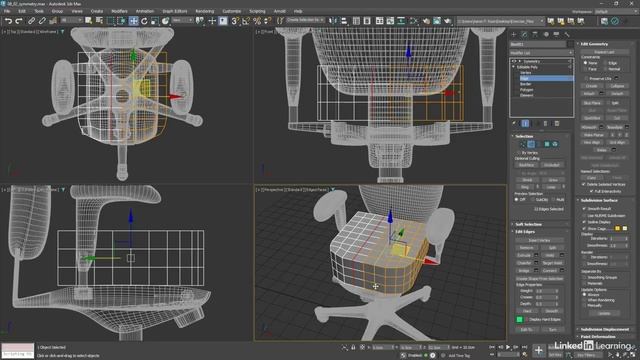This screenshot has height=360, width=640.
Task: Toggle the Percent Snap icon
Action: [257, 21]
